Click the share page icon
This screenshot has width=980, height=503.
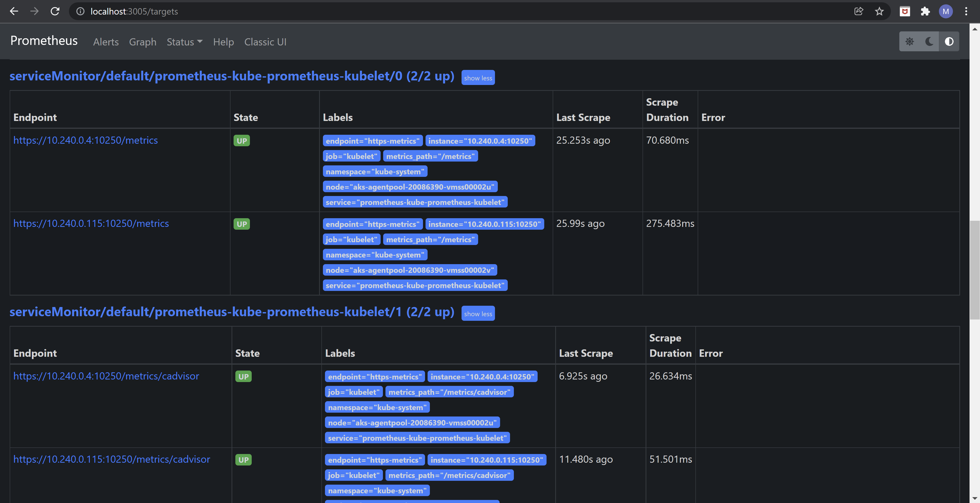(x=859, y=11)
